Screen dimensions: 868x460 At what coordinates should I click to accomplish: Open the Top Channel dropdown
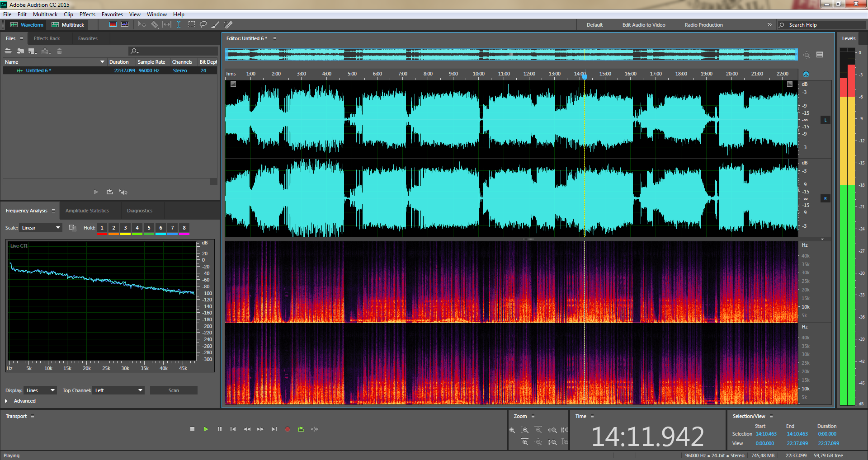(118, 390)
